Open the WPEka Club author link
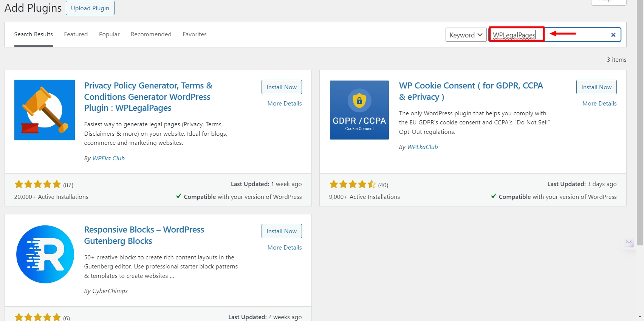Viewport: 644px width, 321px height. pos(108,158)
